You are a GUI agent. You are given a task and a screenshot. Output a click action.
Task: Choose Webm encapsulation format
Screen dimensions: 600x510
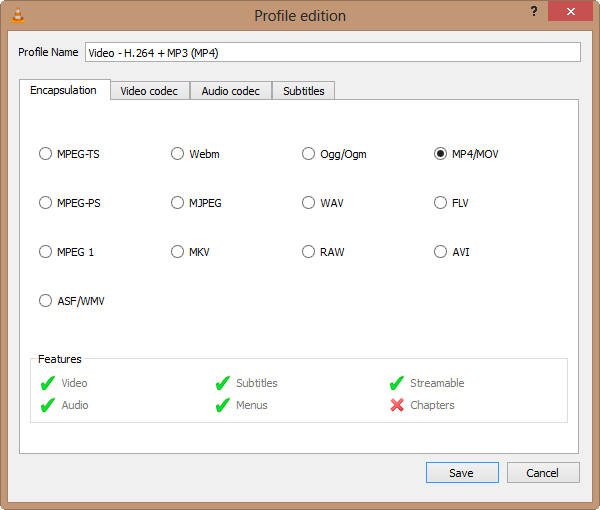177,154
